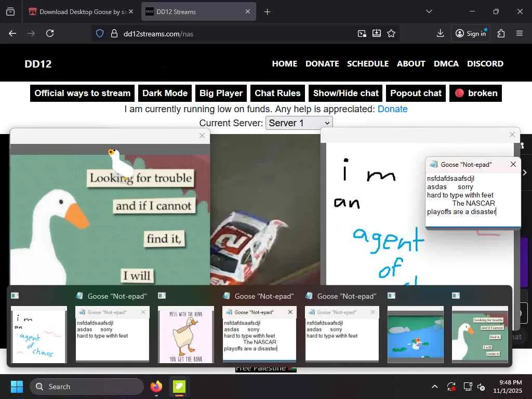The image size is (532, 399).
Task: Switch to the Download Desktop Goose tab
Action: pos(81,11)
